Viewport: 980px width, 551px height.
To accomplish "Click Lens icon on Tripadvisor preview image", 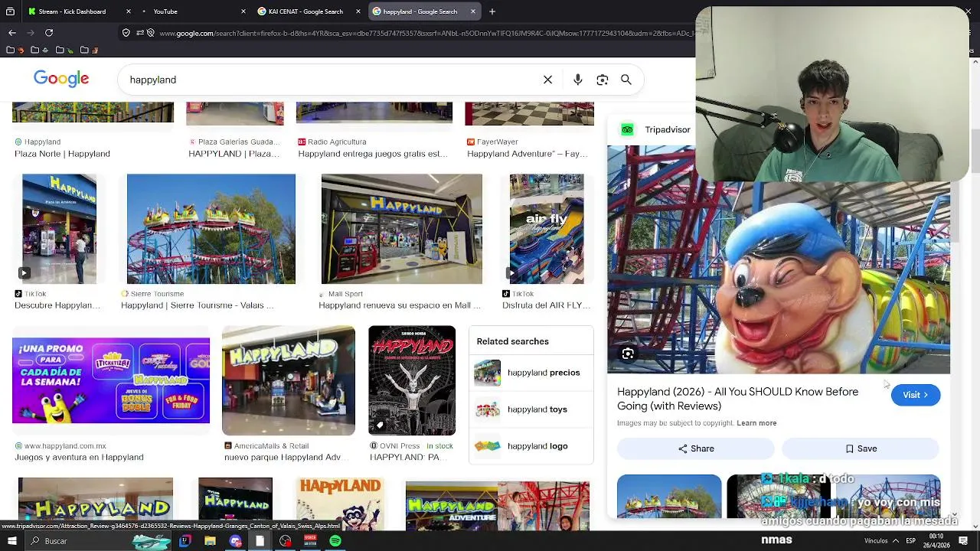I will click(628, 354).
